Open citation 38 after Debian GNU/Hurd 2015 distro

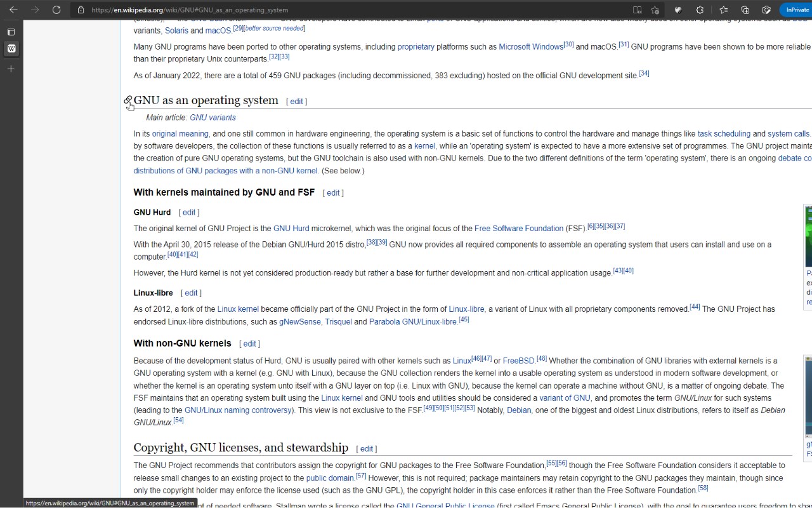click(371, 242)
